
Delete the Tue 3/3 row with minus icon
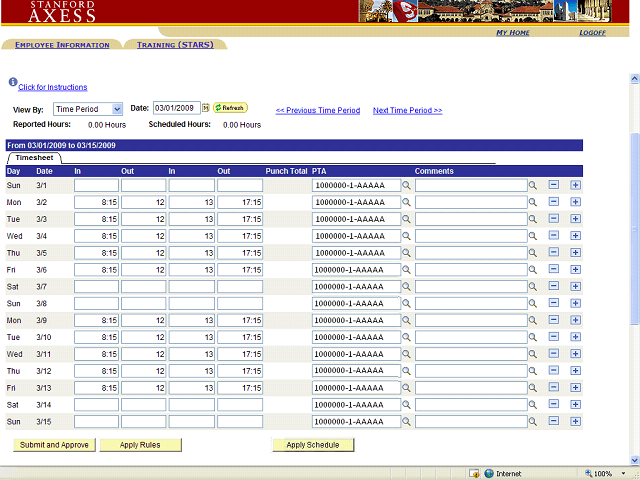pos(554,219)
